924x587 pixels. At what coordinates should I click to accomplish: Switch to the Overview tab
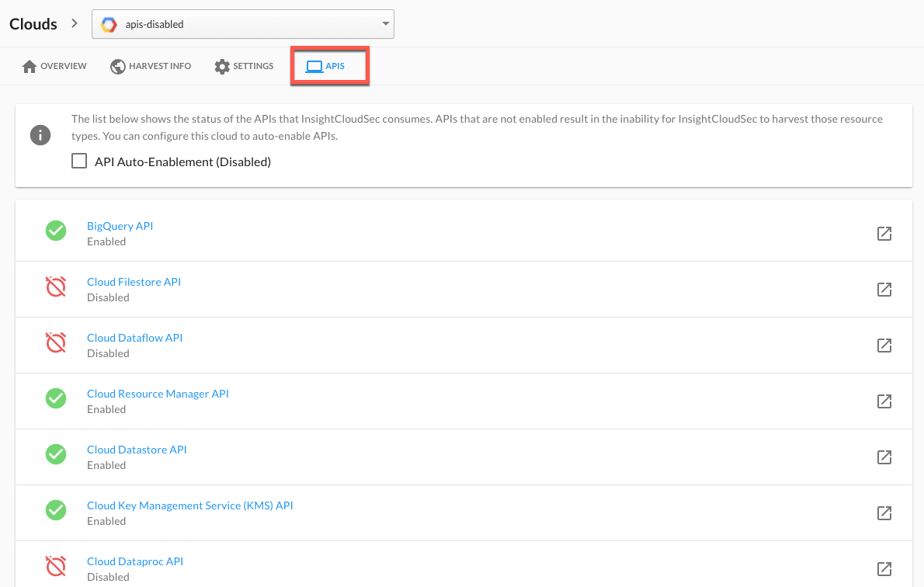click(x=54, y=66)
